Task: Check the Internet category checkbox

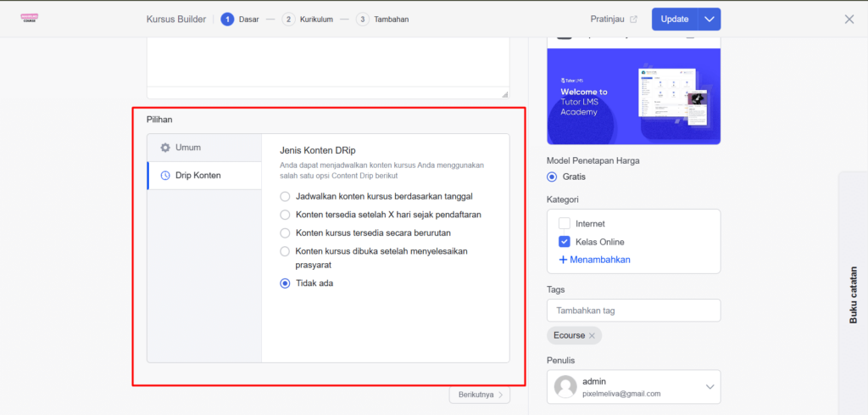Action: point(565,224)
